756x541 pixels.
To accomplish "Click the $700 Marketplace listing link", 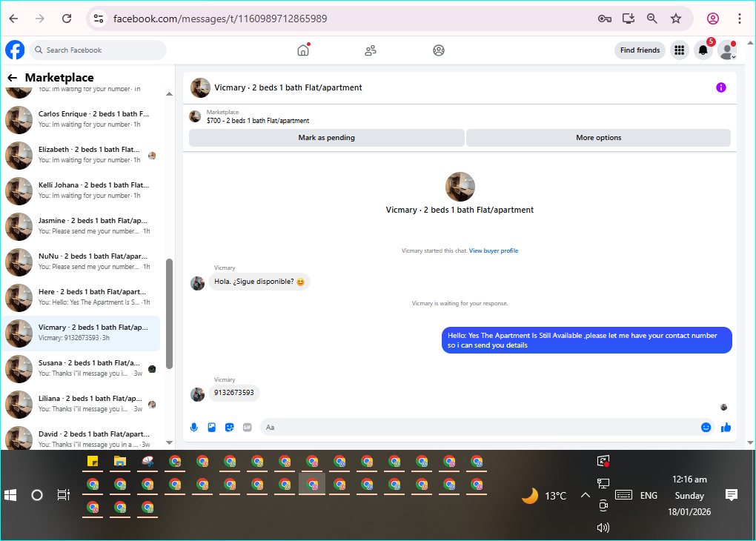I will coord(257,121).
